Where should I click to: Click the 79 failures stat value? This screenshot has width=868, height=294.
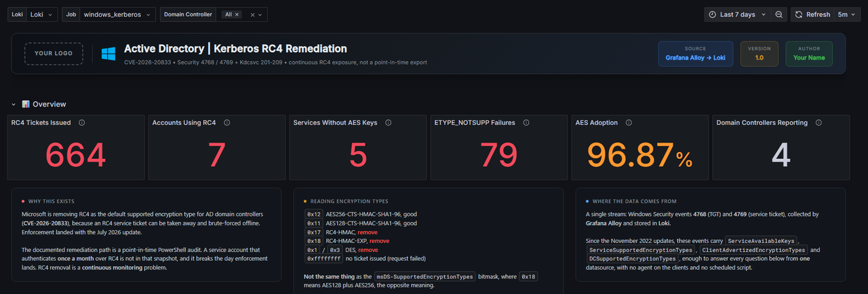pos(499,155)
